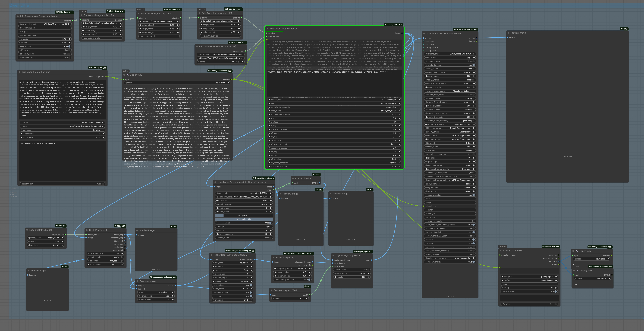Collapse the LayerUtility: ImageBlend node
Screen dimensions: 644x331
[334, 256]
